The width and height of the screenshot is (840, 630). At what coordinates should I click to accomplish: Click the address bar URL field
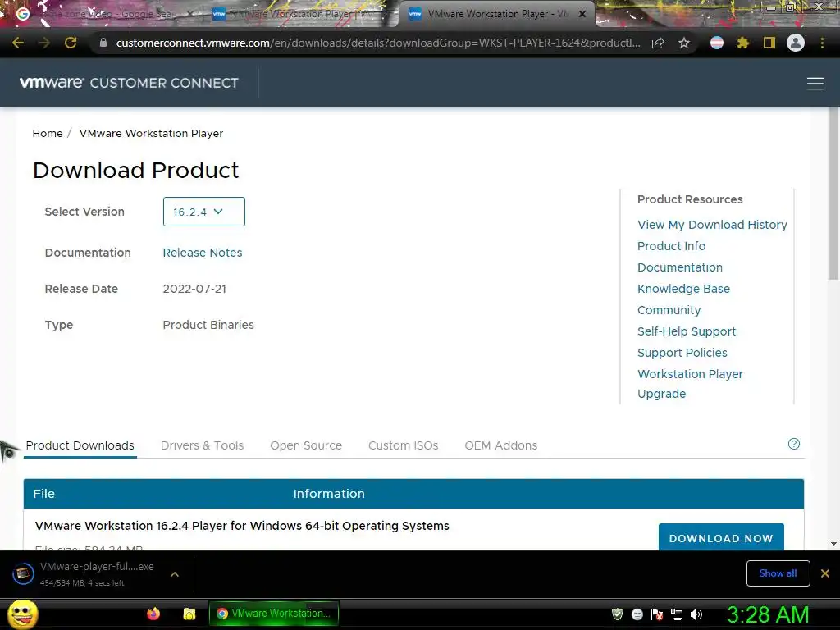click(x=378, y=43)
